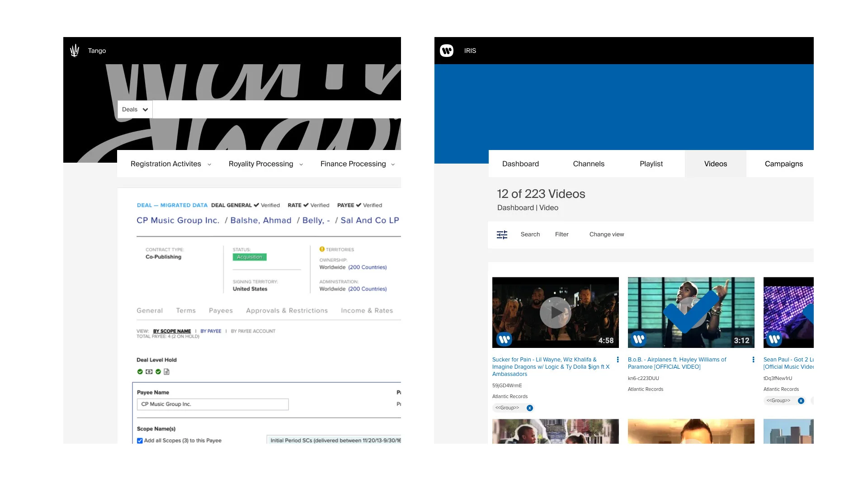Click the Warner logo in IRIS header
Viewport: 868px width, 488px height.
447,51
